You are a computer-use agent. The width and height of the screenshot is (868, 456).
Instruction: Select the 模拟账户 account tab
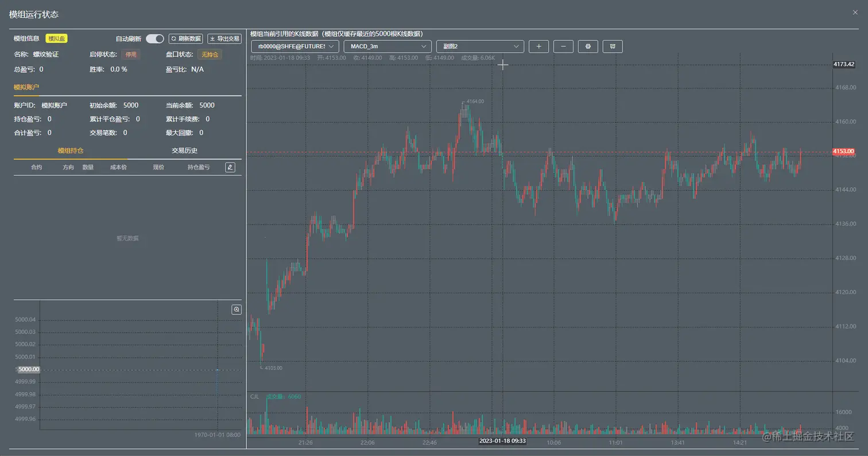pyautogui.click(x=26, y=87)
